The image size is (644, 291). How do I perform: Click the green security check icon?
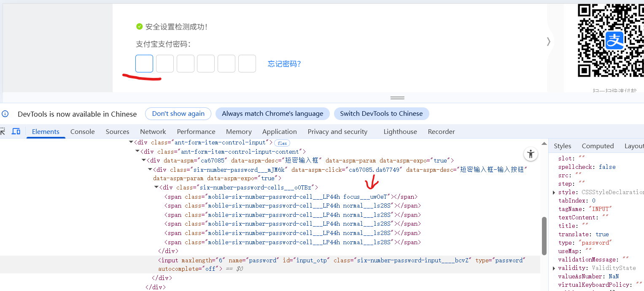click(x=139, y=27)
